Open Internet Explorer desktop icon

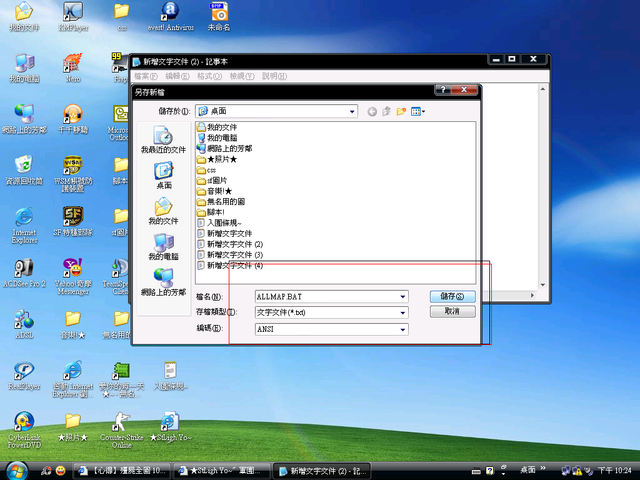[x=25, y=222]
